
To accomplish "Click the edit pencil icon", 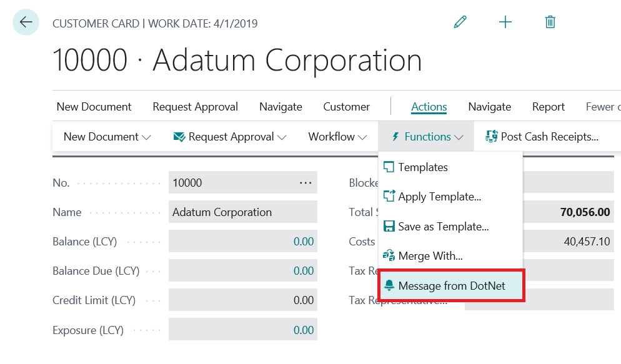I will coord(460,22).
